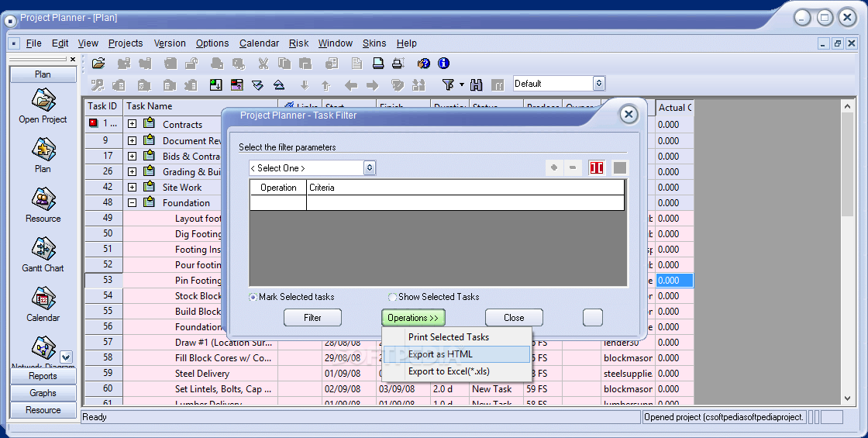Expand the Contracts task group
868x438 pixels.
pyautogui.click(x=132, y=124)
